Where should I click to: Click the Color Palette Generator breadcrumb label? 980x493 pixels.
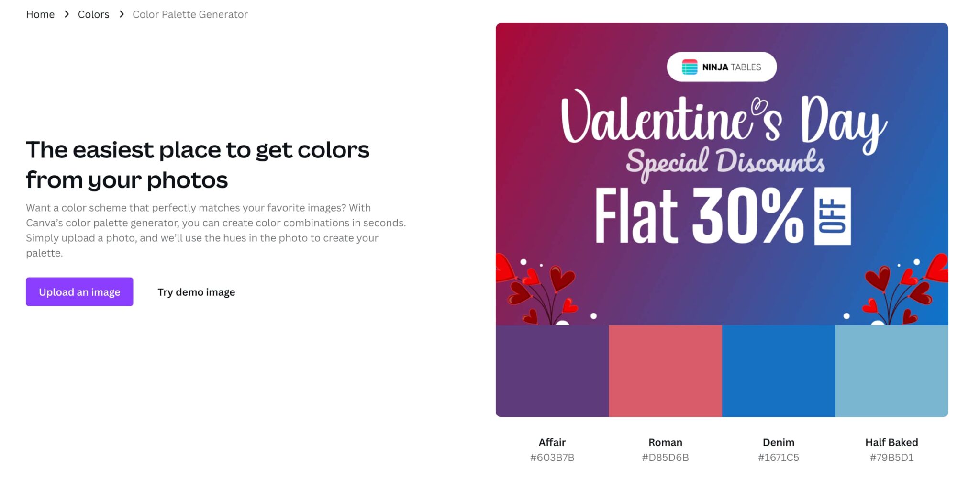coord(190,14)
